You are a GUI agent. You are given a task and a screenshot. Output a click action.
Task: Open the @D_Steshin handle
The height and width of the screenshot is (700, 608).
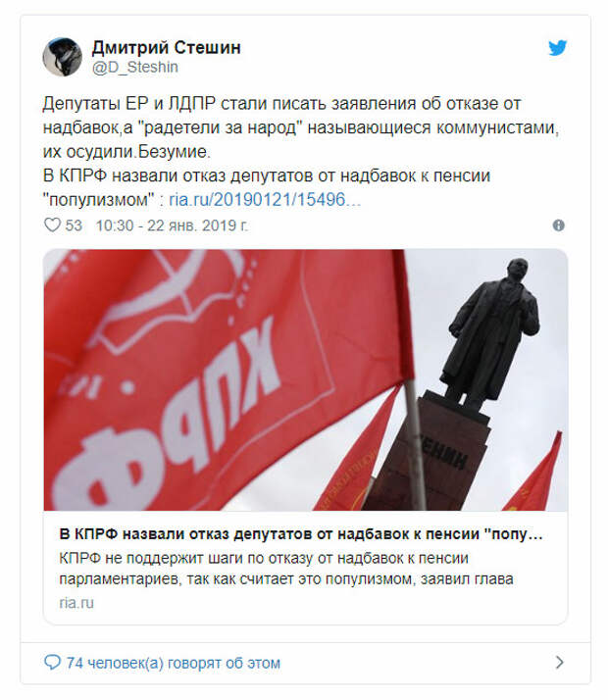point(134,67)
